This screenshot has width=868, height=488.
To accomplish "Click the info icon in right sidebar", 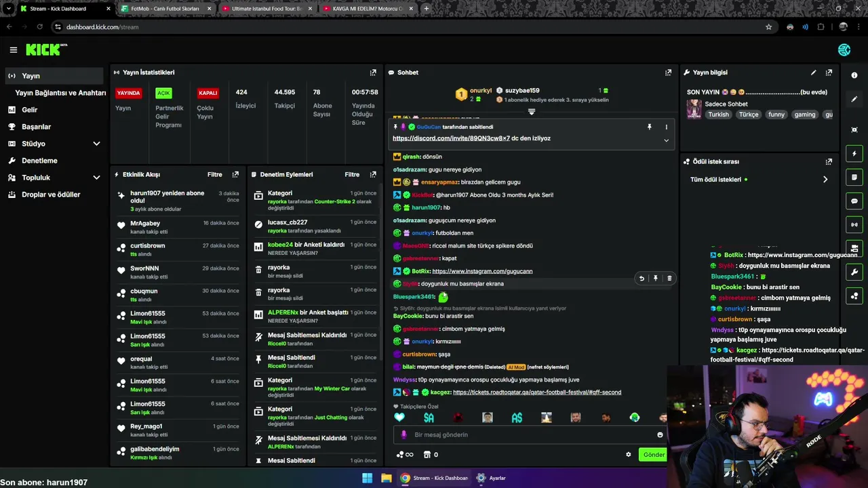I will click(x=854, y=75).
